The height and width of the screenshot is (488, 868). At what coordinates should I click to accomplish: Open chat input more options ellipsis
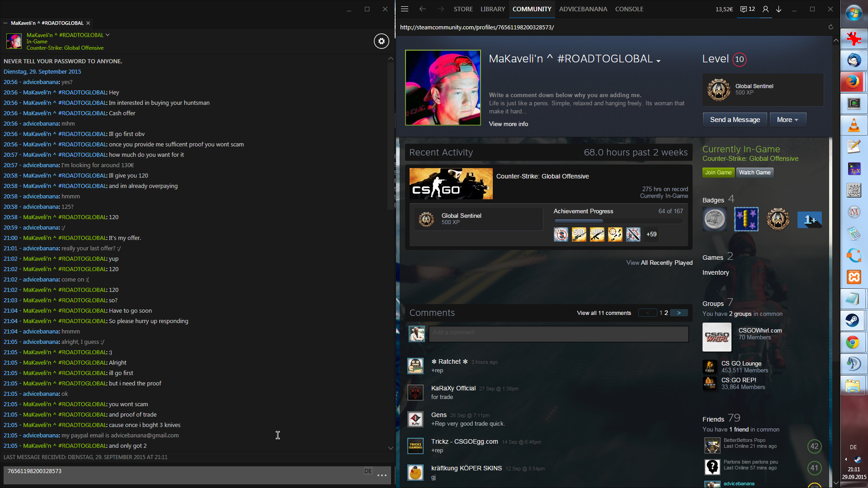(x=382, y=475)
